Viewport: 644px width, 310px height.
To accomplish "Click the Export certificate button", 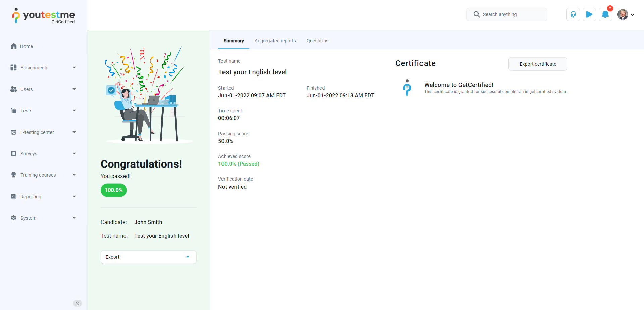I will (538, 64).
